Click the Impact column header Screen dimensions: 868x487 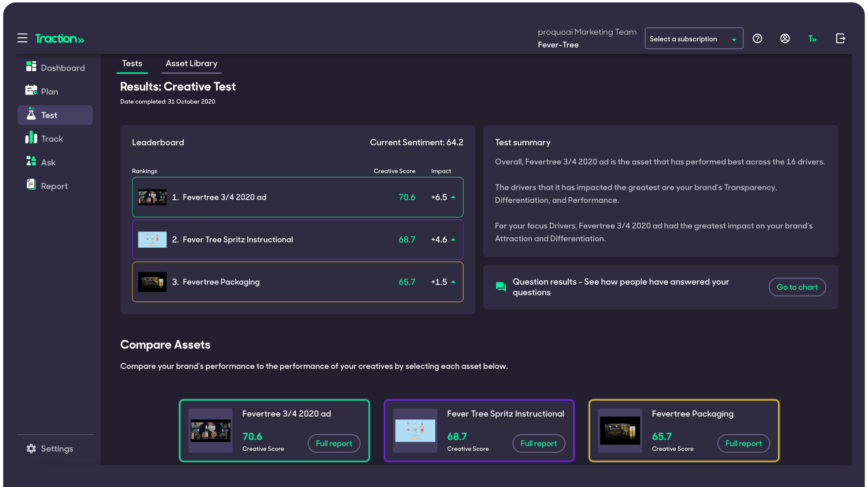(x=441, y=171)
